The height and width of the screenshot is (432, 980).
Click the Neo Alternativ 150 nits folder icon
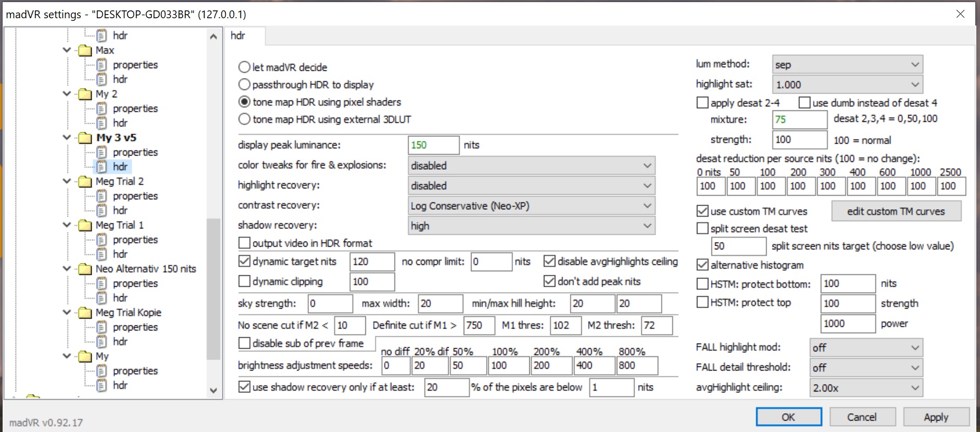[x=85, y=269]
